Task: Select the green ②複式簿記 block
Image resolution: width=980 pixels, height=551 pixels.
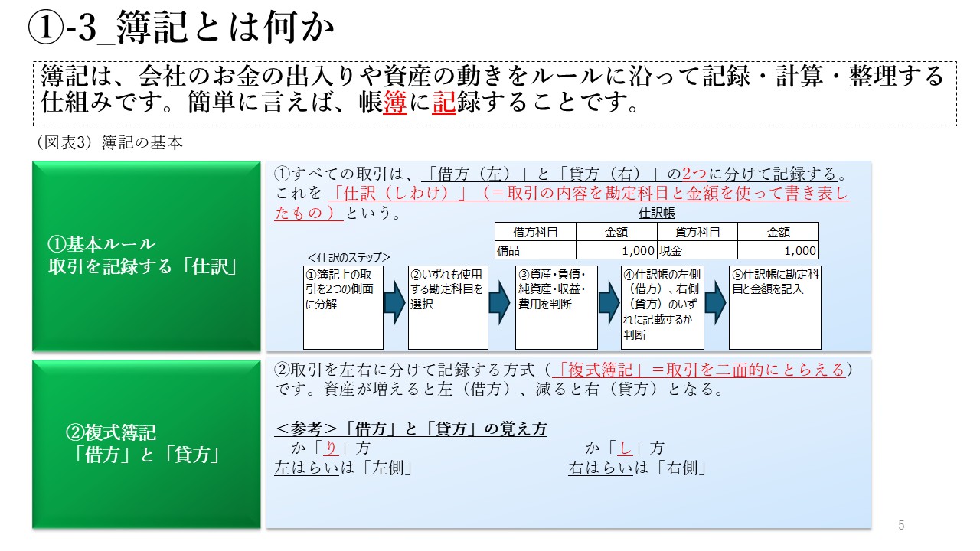Action: [146, 444]
